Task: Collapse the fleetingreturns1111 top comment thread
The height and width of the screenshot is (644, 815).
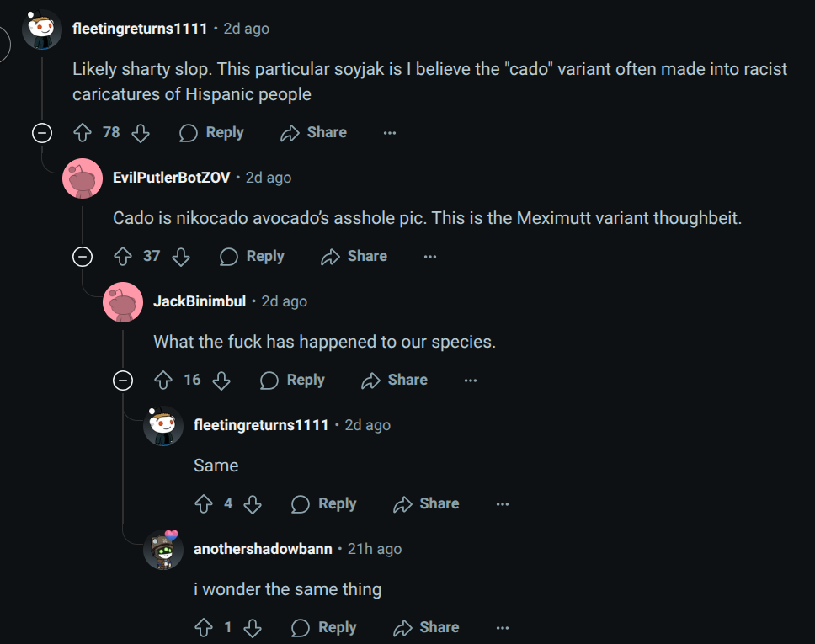Action: [42, 132]
